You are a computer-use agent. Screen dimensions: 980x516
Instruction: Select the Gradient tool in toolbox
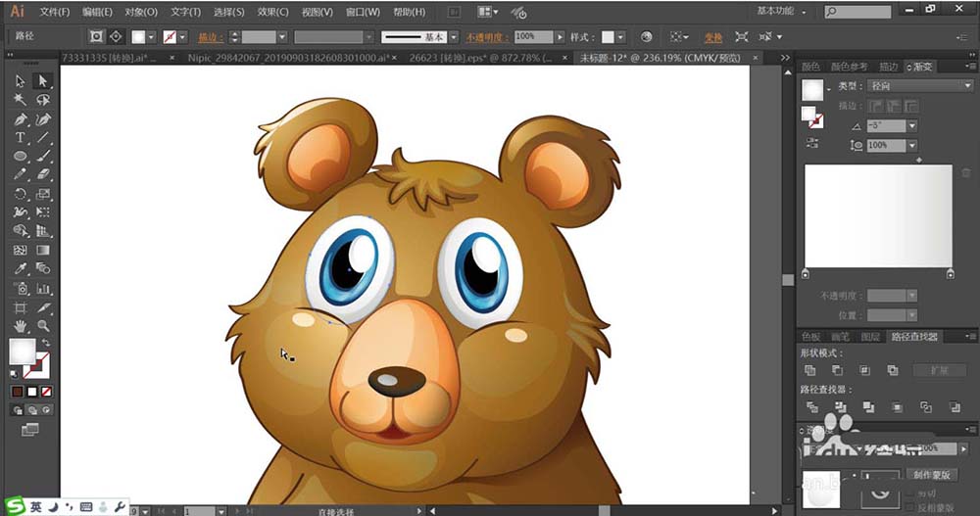[42, 250]
